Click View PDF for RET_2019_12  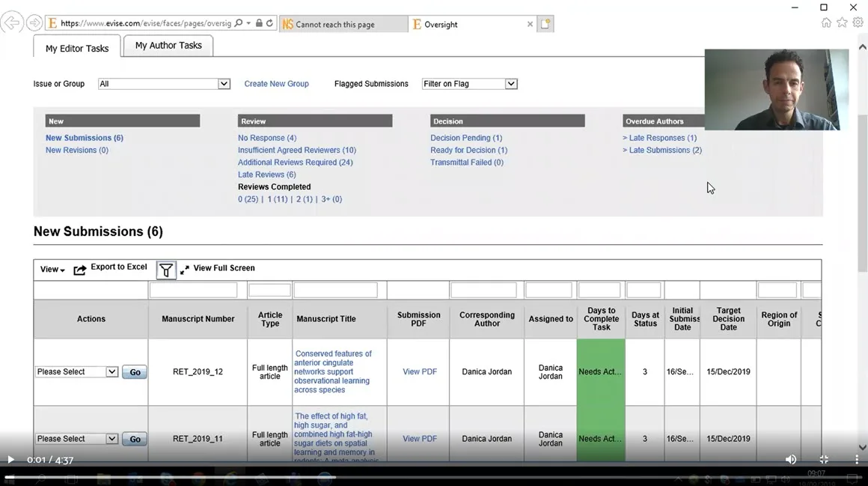(420, 371)
